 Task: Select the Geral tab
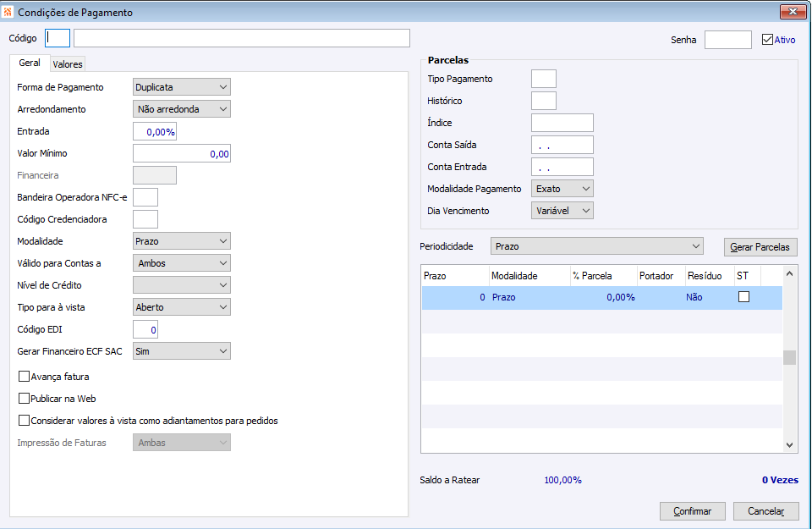click(x=30, y=63)
